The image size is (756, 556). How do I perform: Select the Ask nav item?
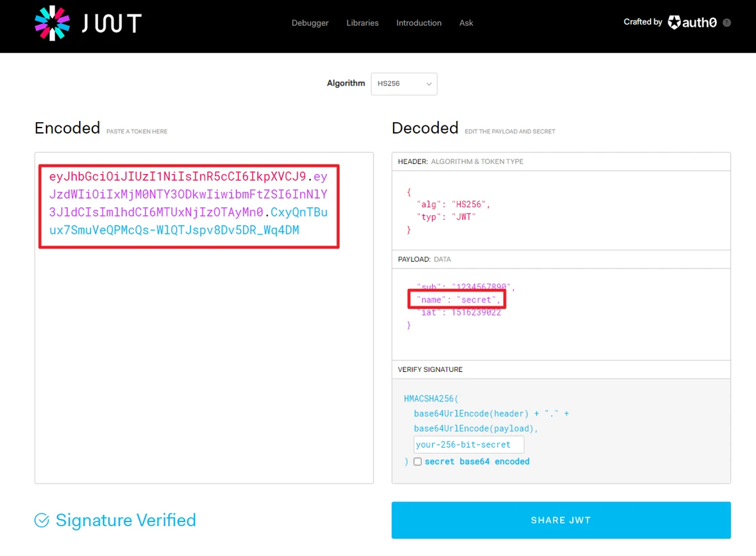click(467, 23)
